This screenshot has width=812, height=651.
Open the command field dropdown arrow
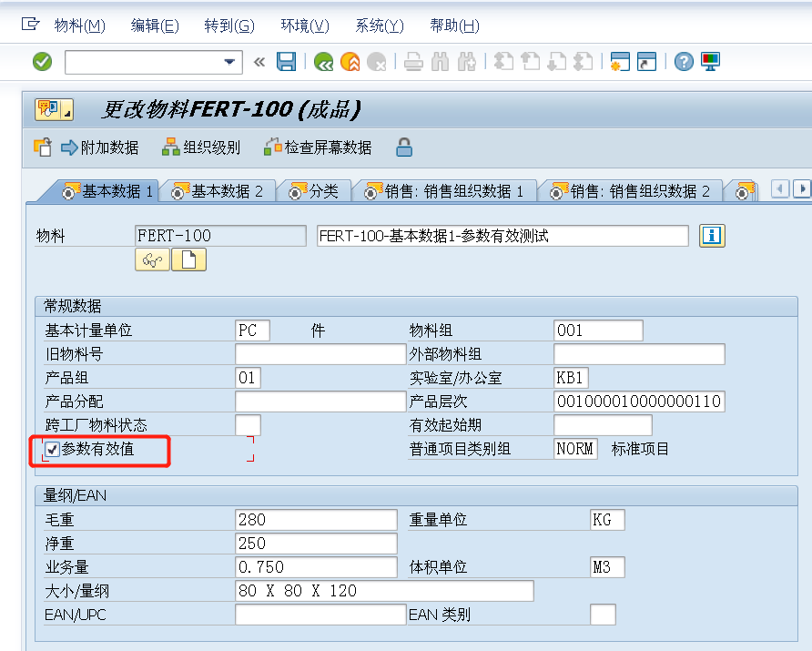[x=228, y=62]
